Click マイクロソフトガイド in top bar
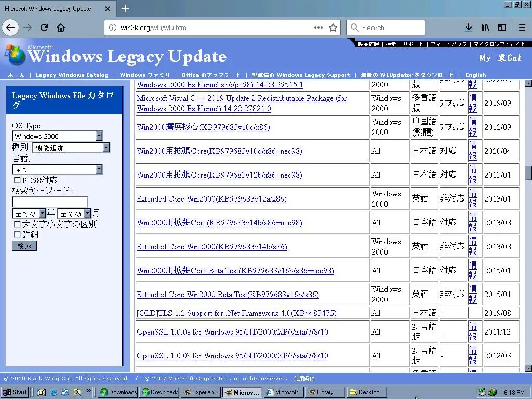The image size is (532, 399). click(499, 44)
